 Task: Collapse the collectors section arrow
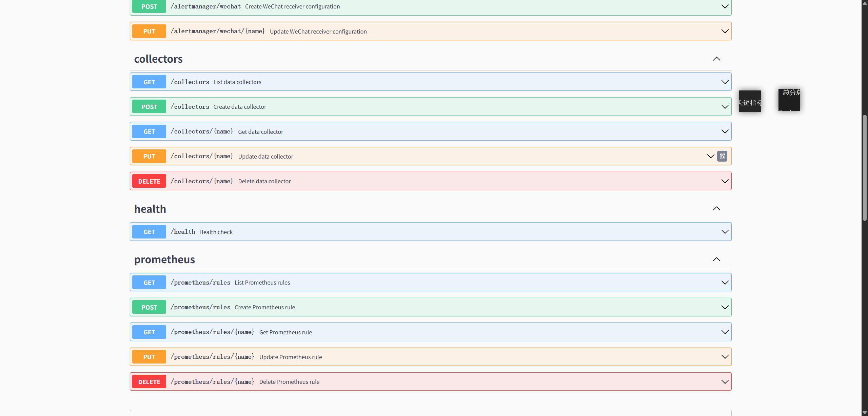(x=716, y=59)
